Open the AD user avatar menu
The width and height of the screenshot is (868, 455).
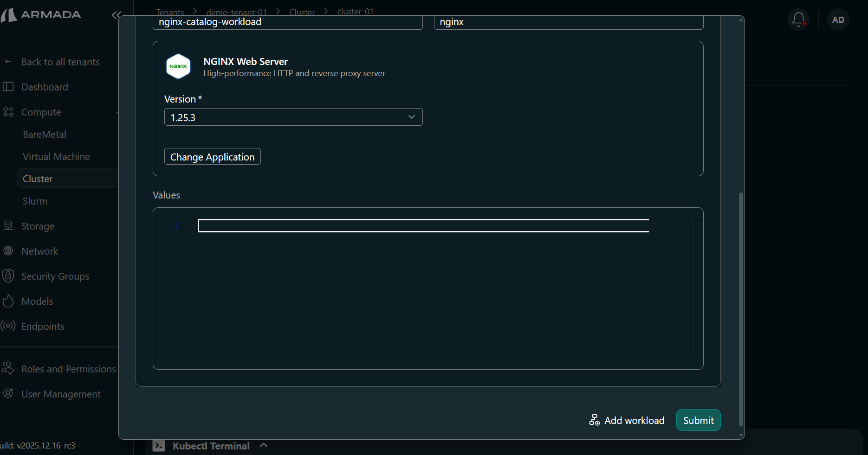tap(838, 19)
